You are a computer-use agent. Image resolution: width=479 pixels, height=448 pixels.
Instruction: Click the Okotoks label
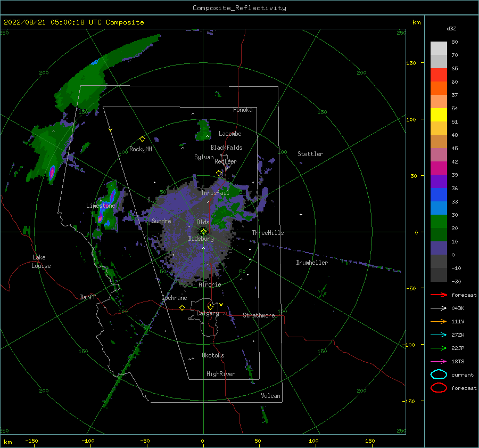point(213,355)
